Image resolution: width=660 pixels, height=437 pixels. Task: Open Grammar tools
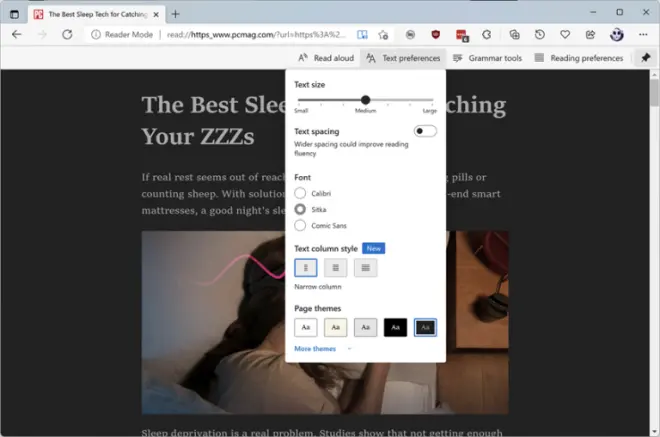(487, 58)
